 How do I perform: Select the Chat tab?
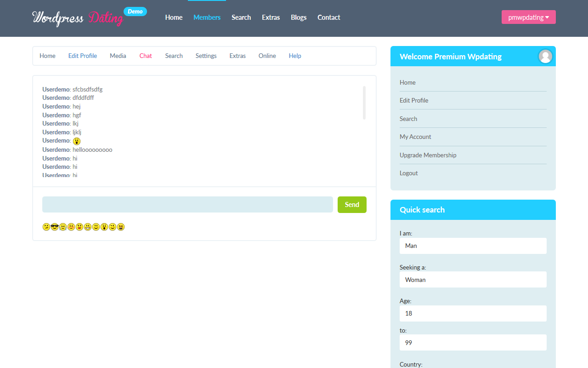[x=146, y=56]
